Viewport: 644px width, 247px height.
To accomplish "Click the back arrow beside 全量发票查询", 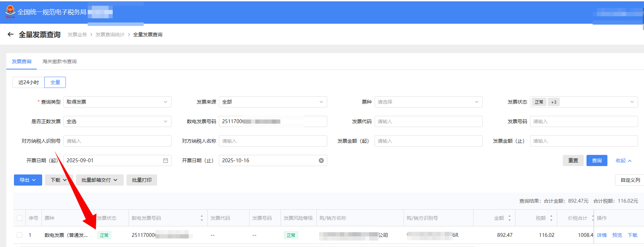I will pos(10,34).
